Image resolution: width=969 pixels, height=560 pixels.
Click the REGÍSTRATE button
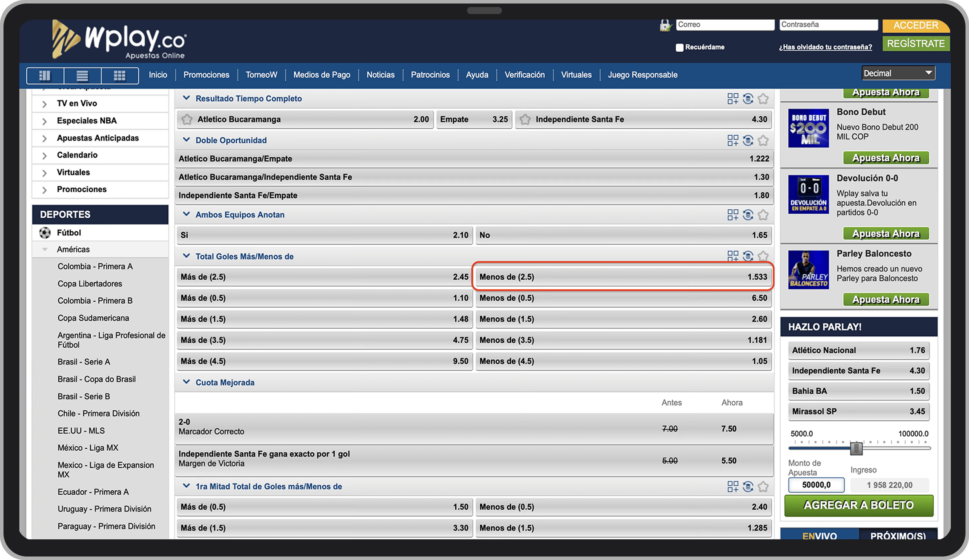tap(915, 43)
